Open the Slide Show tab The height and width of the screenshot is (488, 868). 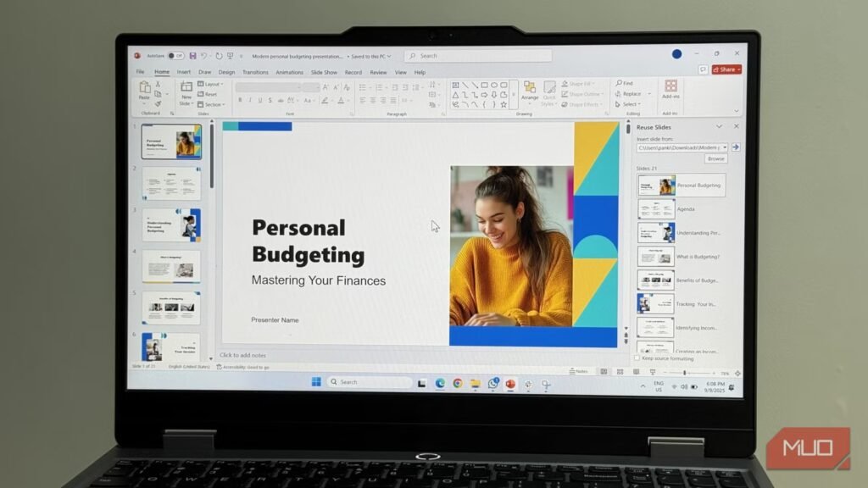[324, 72]
